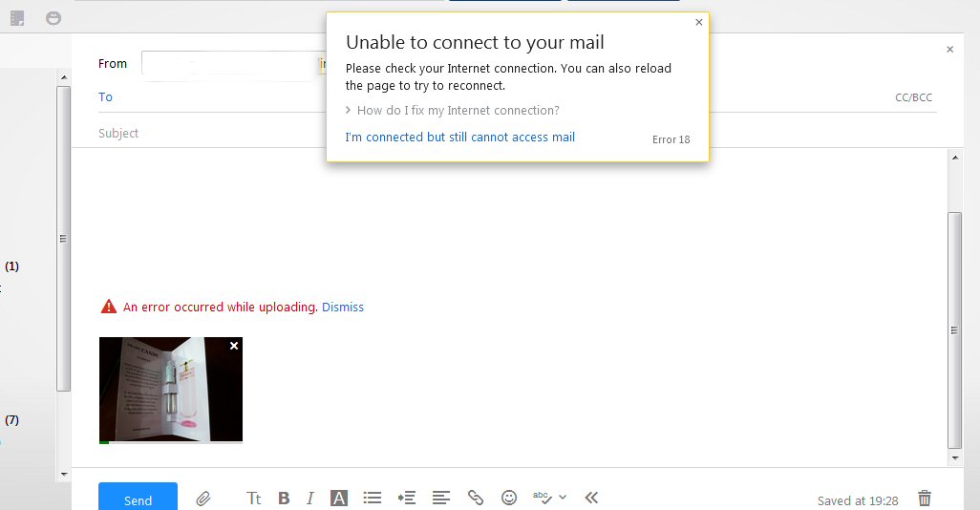Show the CC/BCC fields
Viewport: 980px width, 510px height.
[913, 97]
